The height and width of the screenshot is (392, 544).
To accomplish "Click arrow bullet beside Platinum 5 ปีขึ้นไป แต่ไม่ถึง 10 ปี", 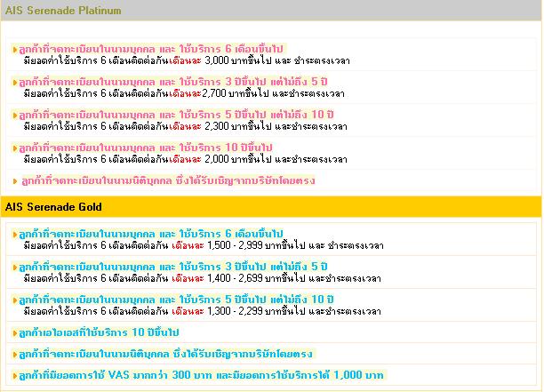I will click(x=15, y=116).
